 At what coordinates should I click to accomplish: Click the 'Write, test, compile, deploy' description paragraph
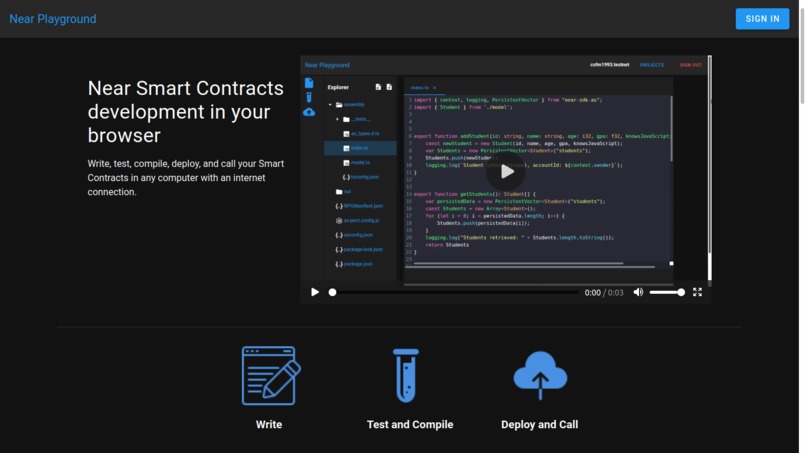[x=186, y=178]
